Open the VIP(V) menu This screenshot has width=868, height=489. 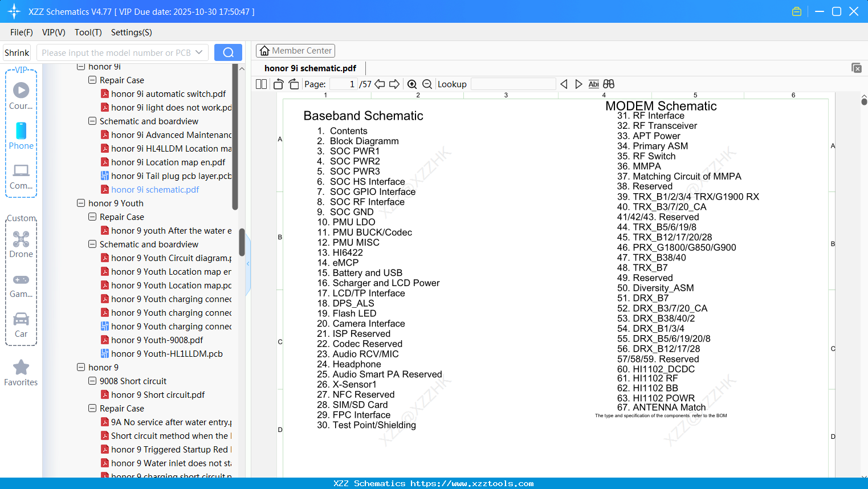tap(54, 32)
